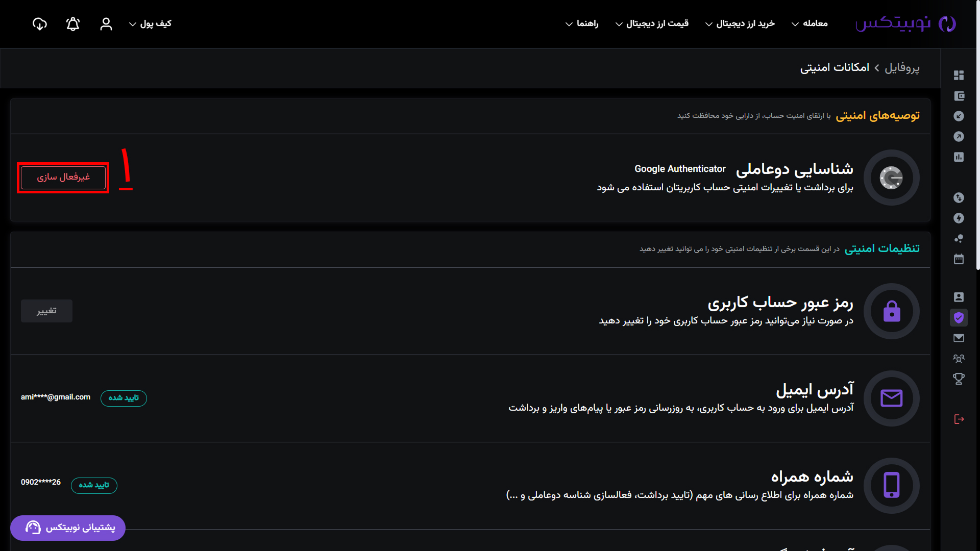Viewport: 980px width, 551px height.
Task: Open the پشتیبانی نوبیتکس support chat button
Action: (68, 528)
